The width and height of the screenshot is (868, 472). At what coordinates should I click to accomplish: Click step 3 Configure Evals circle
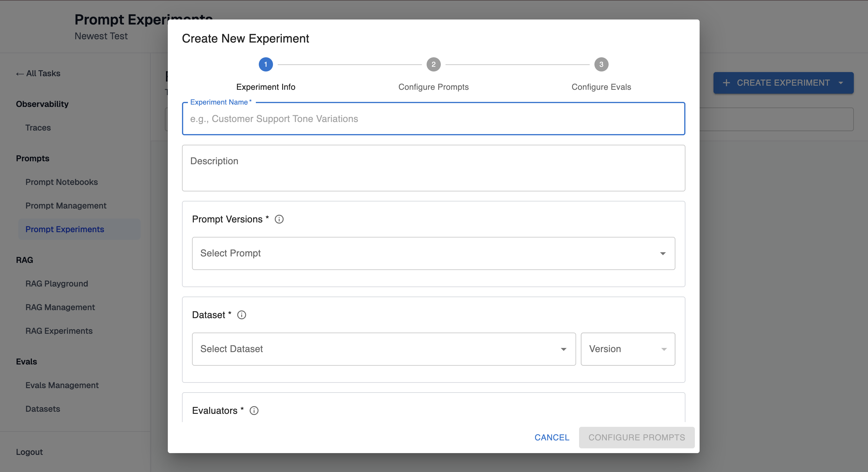(601, 64)
